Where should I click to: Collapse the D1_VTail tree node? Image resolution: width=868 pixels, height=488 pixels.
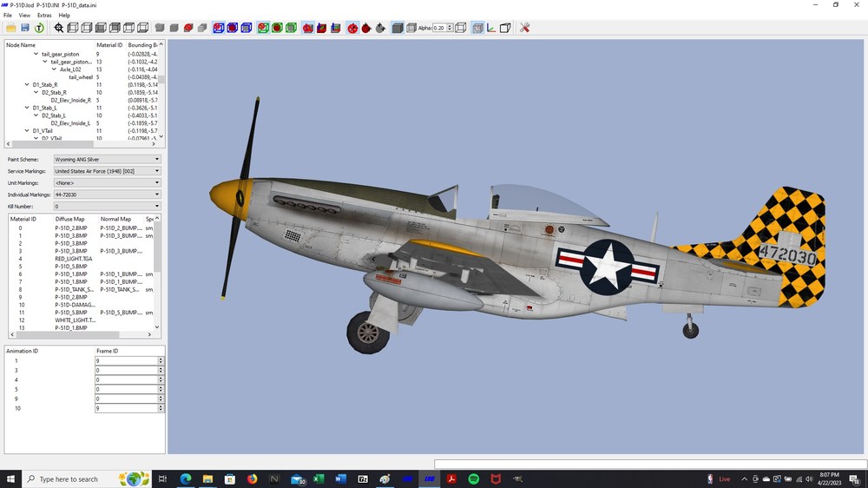pos(27,131)
